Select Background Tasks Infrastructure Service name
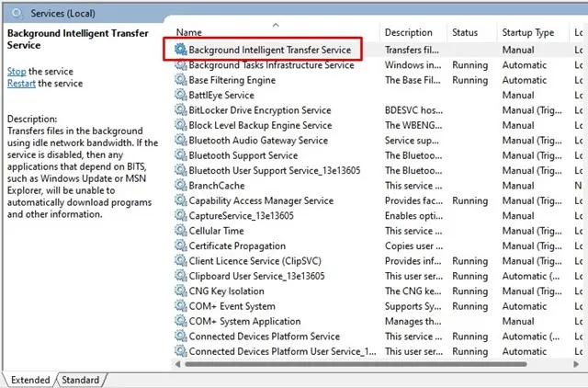The image size is (588, 388). pyautogui.click(x=271, y=65)
